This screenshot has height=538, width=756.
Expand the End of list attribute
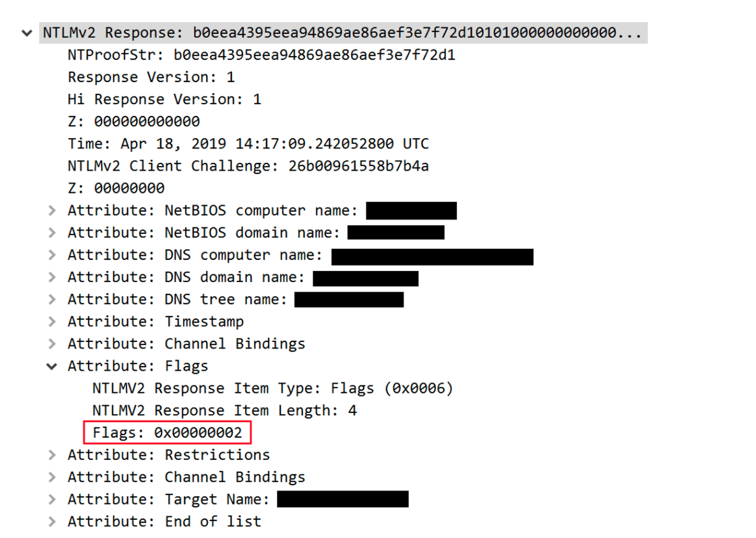click(x=52, y=522)
